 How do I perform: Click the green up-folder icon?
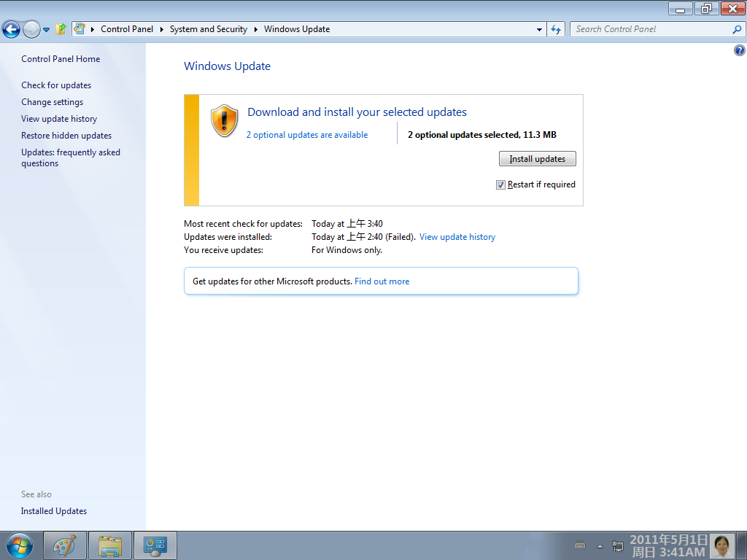(x=61, y=29)
